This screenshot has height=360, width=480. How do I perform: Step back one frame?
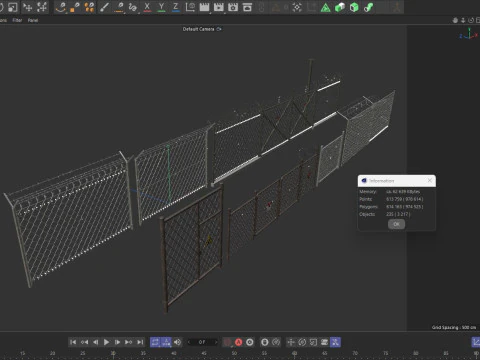click(x=95, y=342)
